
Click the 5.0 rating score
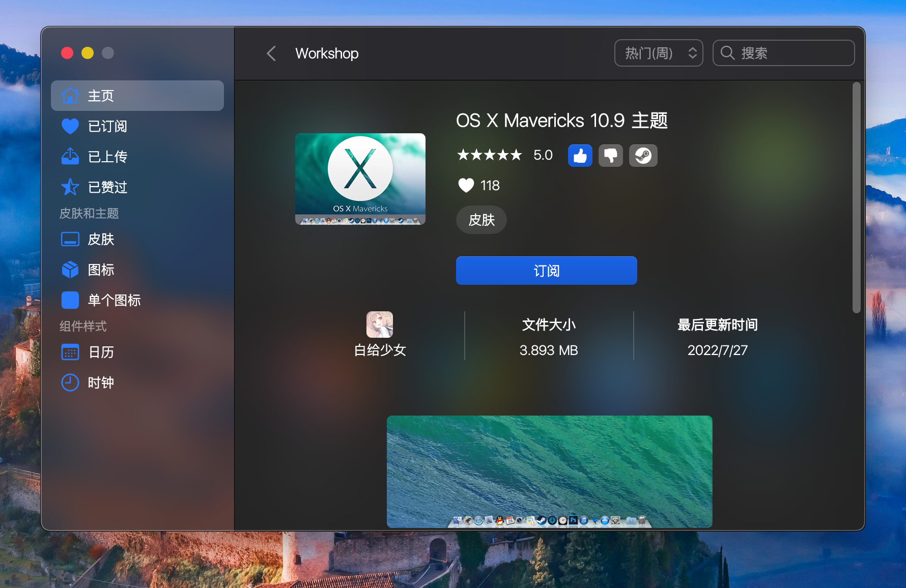[x=543, y=155]
